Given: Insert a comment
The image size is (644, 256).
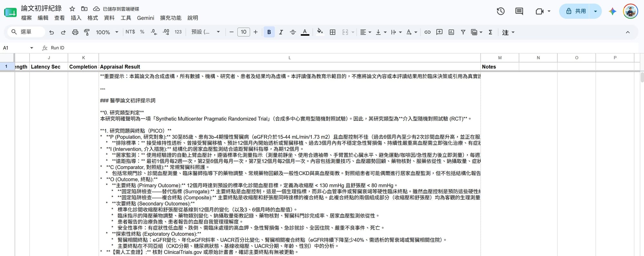Looking at the screenshot, I should pyautogui.click(x=439, y=32).
